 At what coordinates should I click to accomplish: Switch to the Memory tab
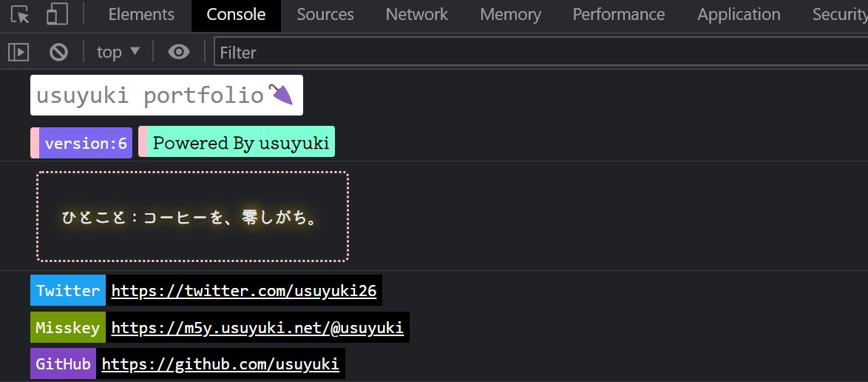[510, 15]
